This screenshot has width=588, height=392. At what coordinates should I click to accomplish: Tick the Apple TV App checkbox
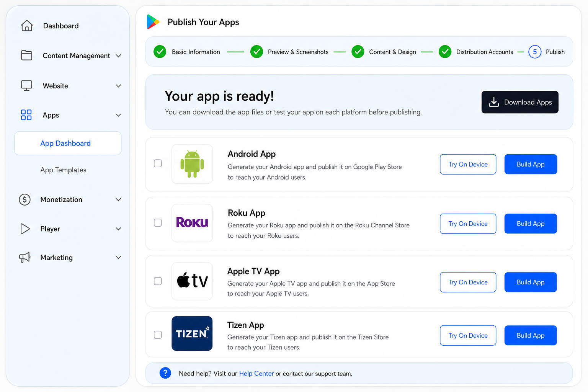[x=158, y=281]
